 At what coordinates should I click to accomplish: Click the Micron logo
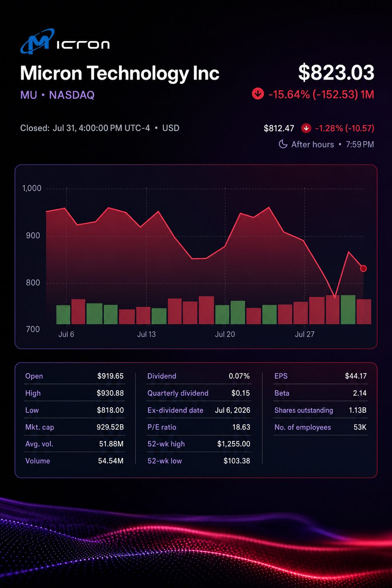tap(65, 41)
